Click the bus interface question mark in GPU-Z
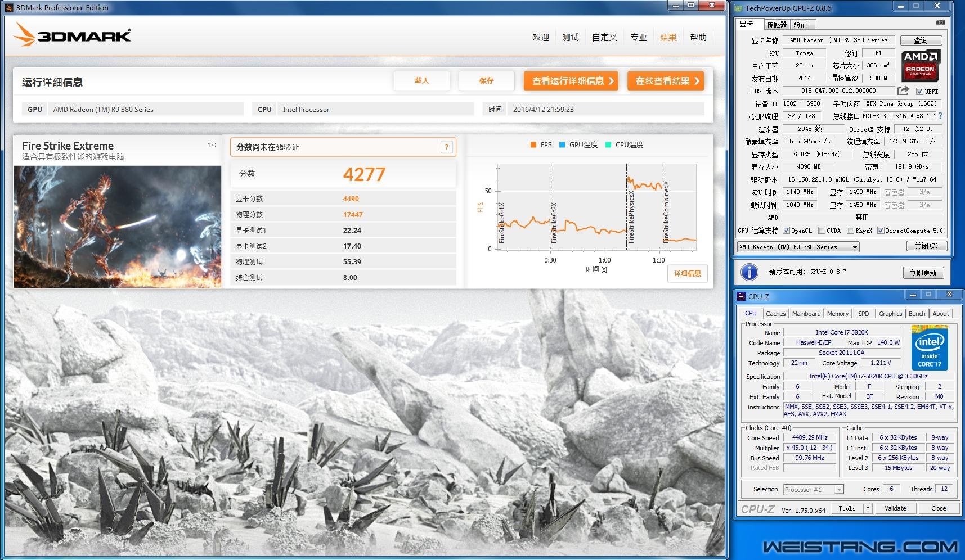Viewport: 965px width, 560px height. pos(940,116)
